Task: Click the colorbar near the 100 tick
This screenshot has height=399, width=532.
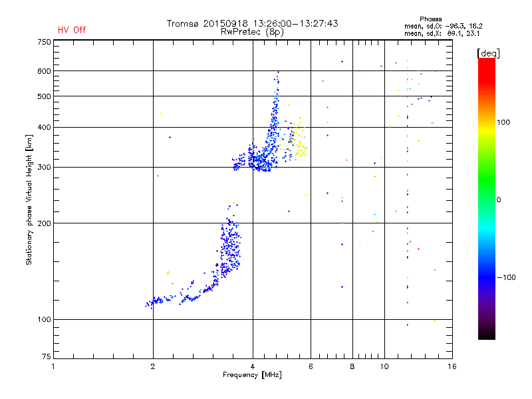Action: [487, 122]
